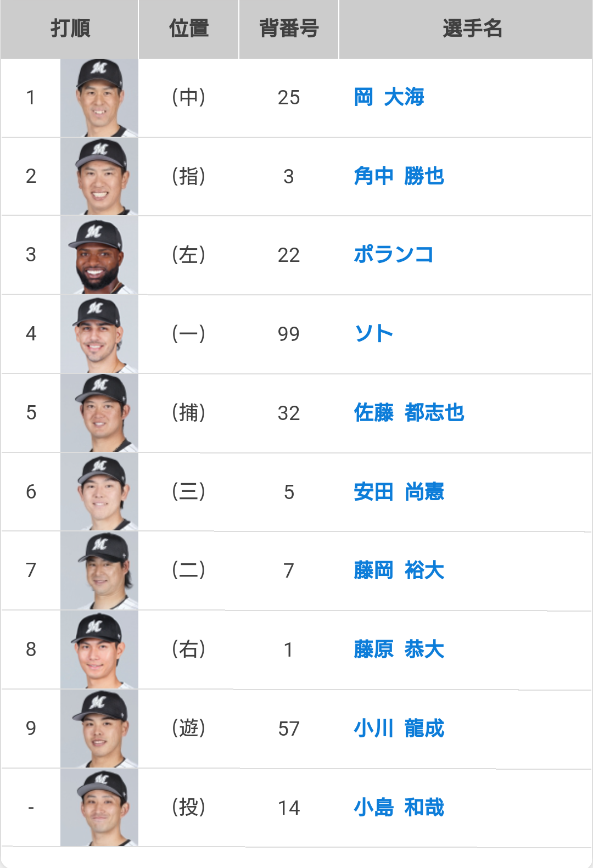Screen dimensions: 593x868
Task: Open player link 岡 大海
Action: pyautogui.click(x=389, y=97)
